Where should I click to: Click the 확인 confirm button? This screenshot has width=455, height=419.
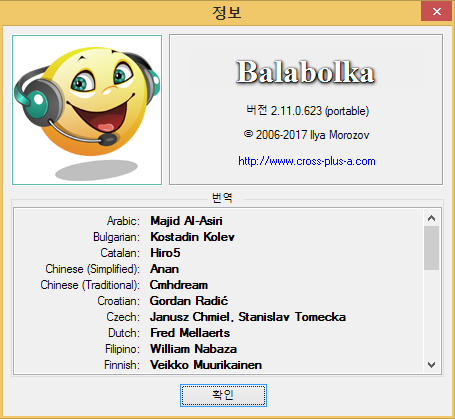click(223, 395)
